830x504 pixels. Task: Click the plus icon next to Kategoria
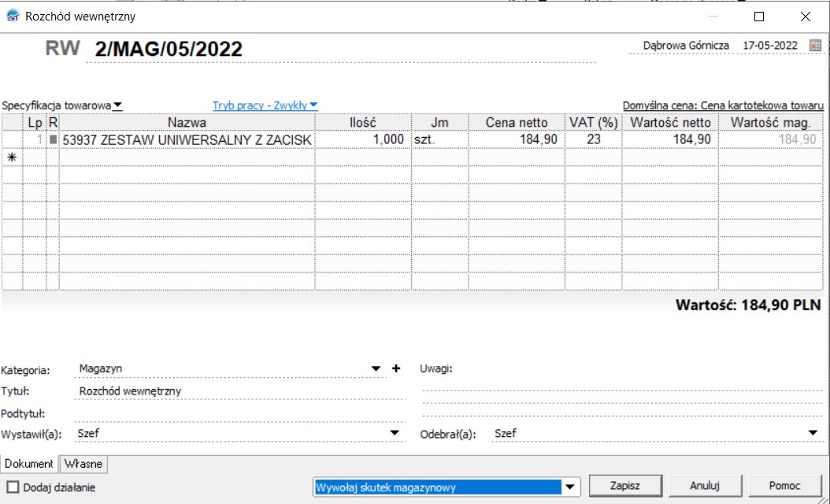396,368
